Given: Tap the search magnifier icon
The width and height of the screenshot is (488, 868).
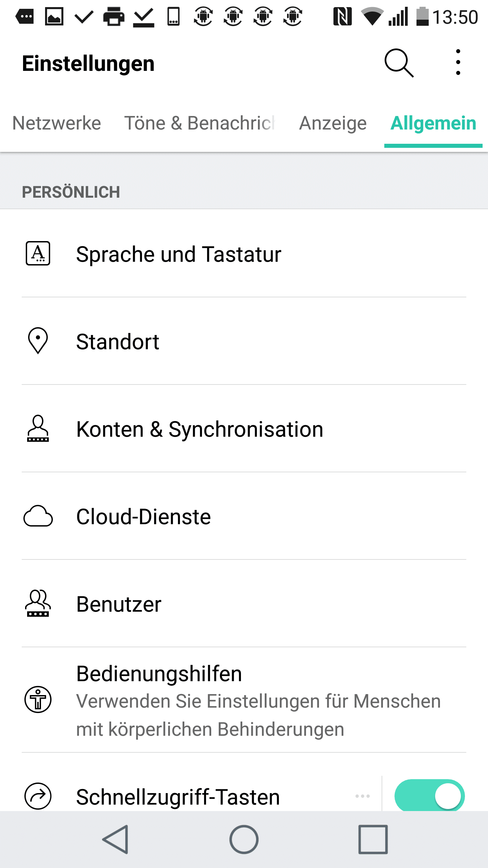Looking at the screenshot, I should coord(399,63).
